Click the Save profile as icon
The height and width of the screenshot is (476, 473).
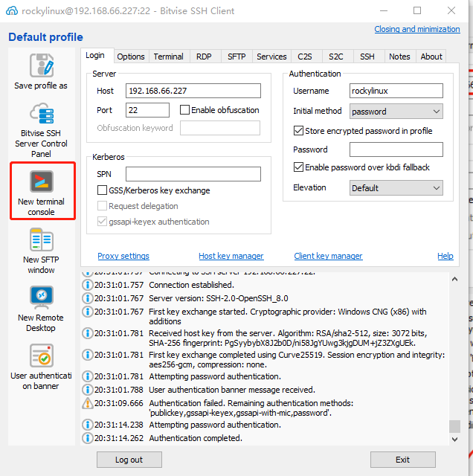pyautogui.click(x=42, y=65)
